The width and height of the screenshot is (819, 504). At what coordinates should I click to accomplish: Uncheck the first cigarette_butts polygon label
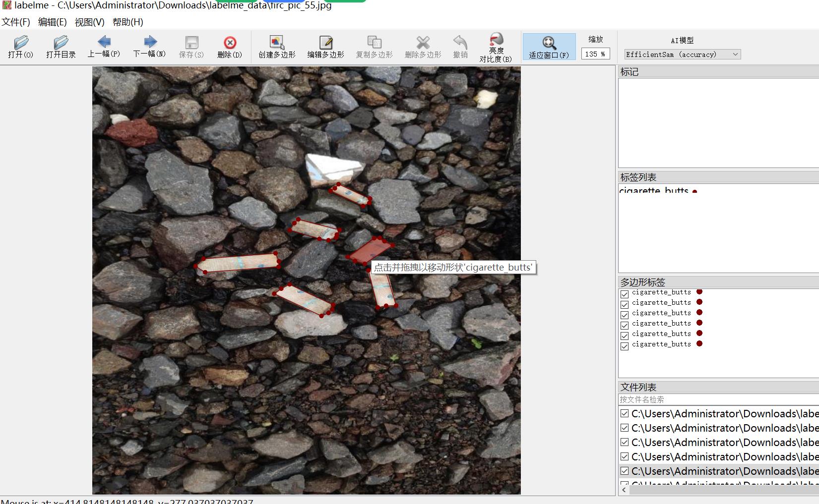pyautogui.click(x=625, y=294)
